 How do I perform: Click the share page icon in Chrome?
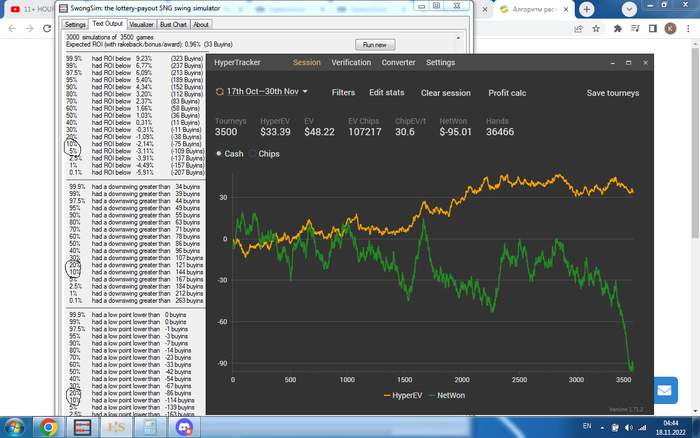(579, 29)
